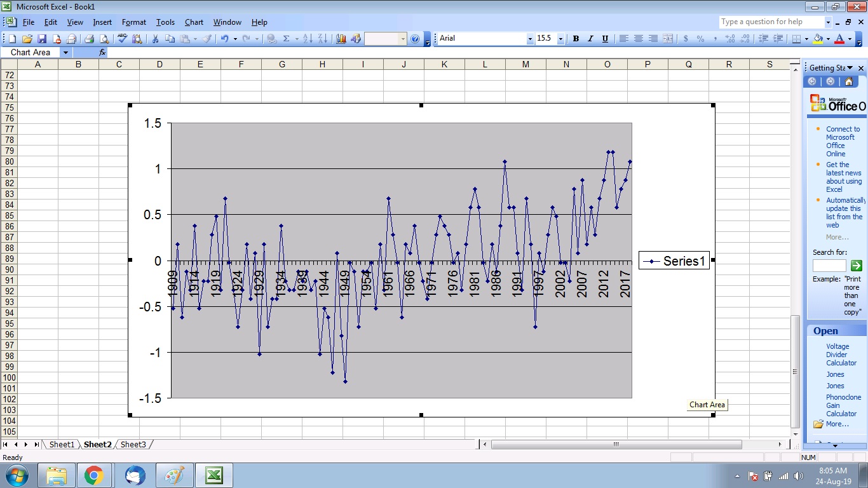Center align the text
Screen dimensions: 868x488
pos(639,39)
